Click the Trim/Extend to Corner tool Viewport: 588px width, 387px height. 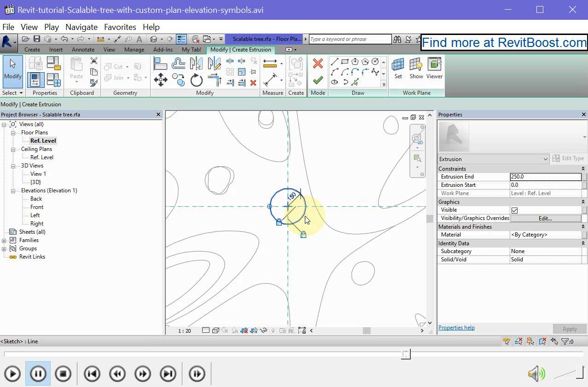pyautogui.click(x=214, y=80)
